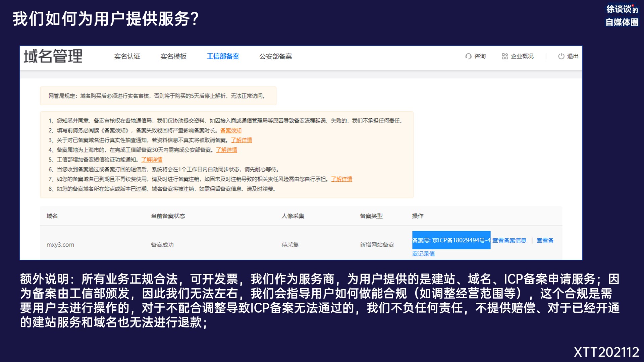Open the 实名认证 tab

point(127,56)
